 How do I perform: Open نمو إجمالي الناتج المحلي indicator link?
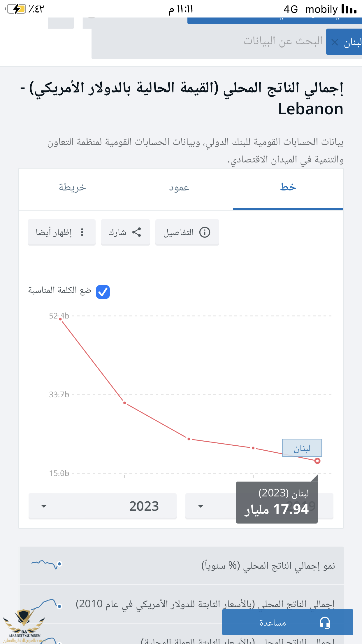click(268, 566)
